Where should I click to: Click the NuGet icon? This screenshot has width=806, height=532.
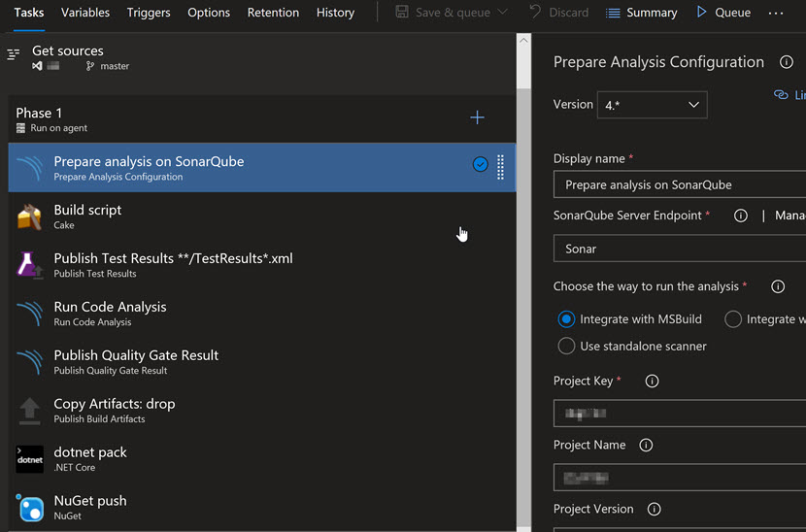pyautogui.click(x=30, y=508)
